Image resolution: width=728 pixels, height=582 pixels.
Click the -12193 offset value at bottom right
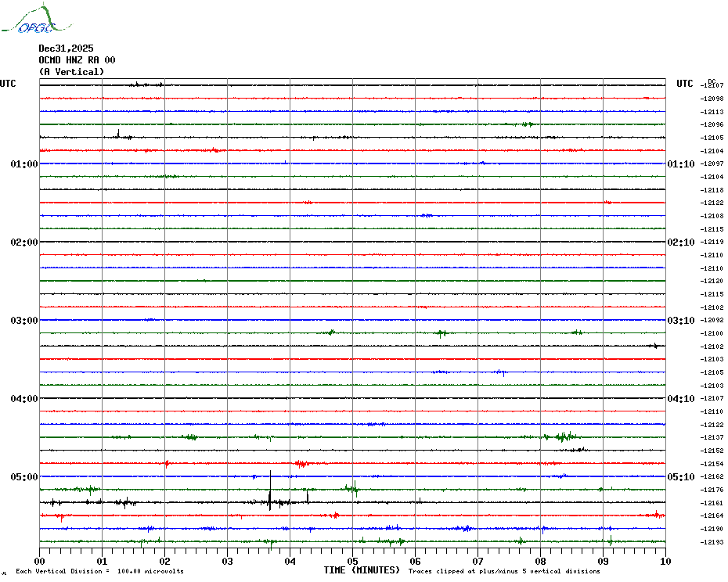(712, 542)
